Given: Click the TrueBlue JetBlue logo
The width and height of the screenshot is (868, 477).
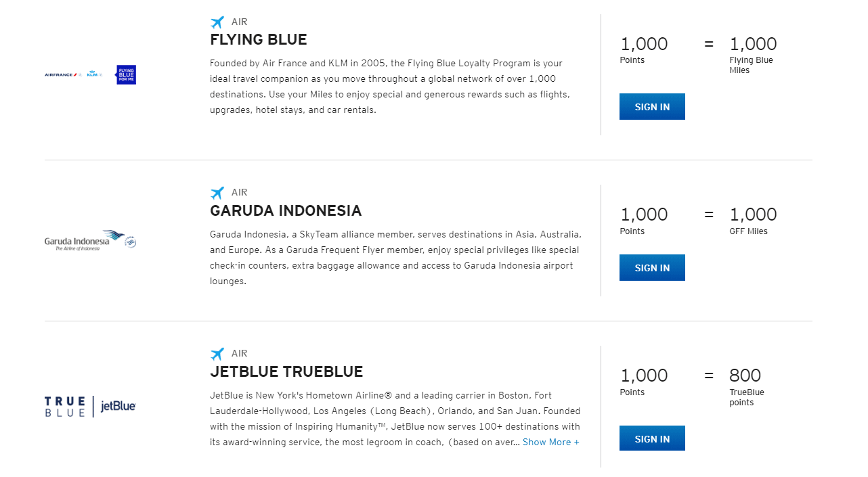Looking at the screenshot, I should click(90, 406).
